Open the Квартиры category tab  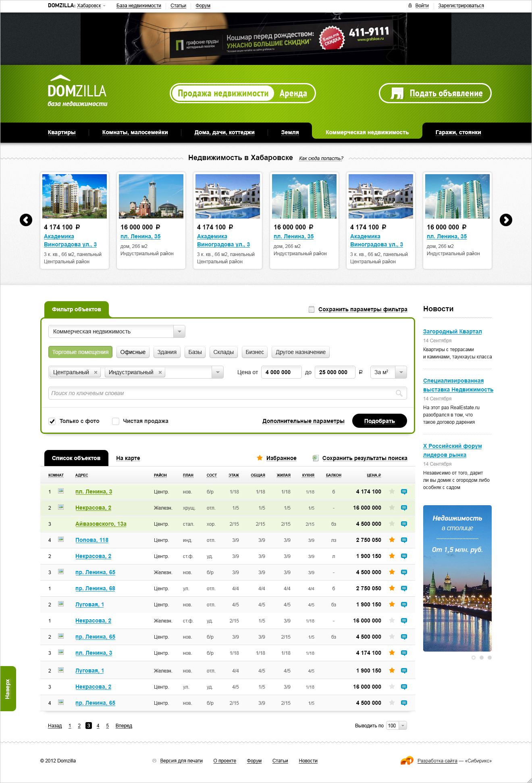click(62, 132)
